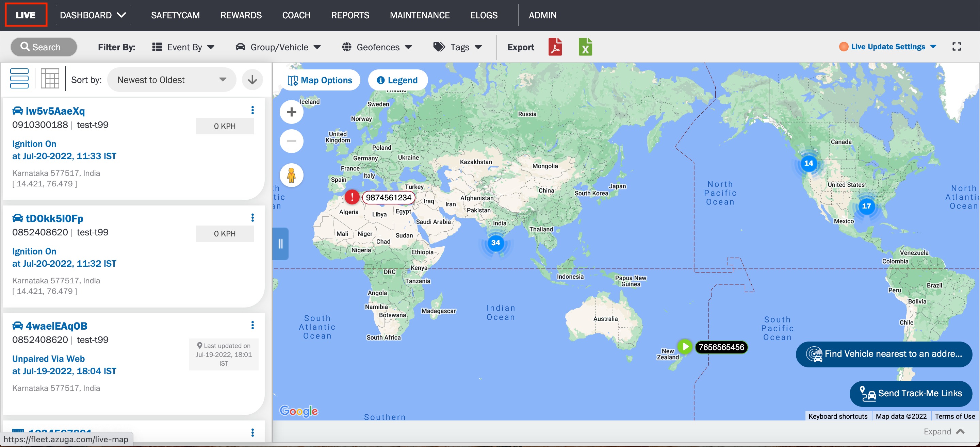The height and width of the screenshot is (447, 980).
Task: Click Unpaired Via Web event text
Action: [48, 359]
